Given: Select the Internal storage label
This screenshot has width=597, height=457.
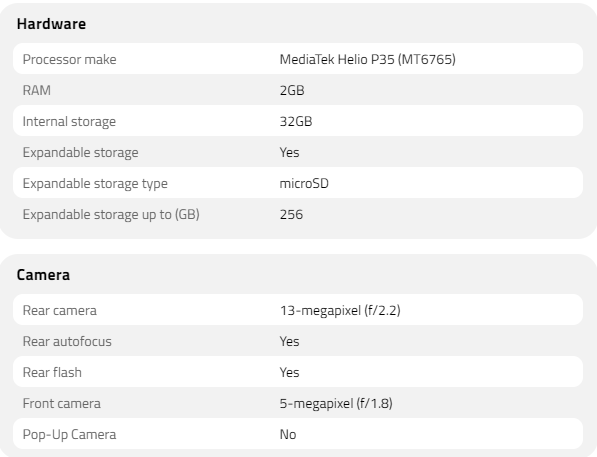Looking at the screenshot, I should click(x=69, y=121).
